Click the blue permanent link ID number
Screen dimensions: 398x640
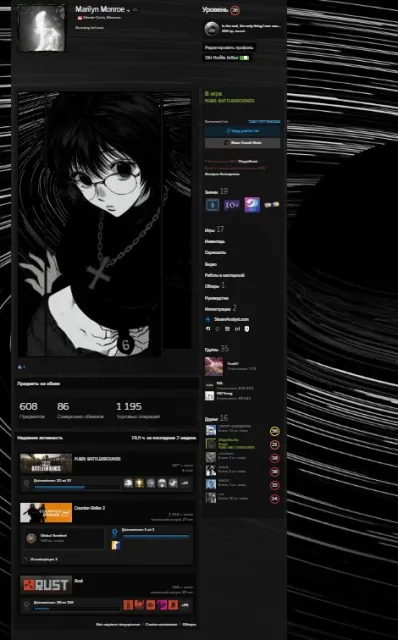[x=264, y=122]
